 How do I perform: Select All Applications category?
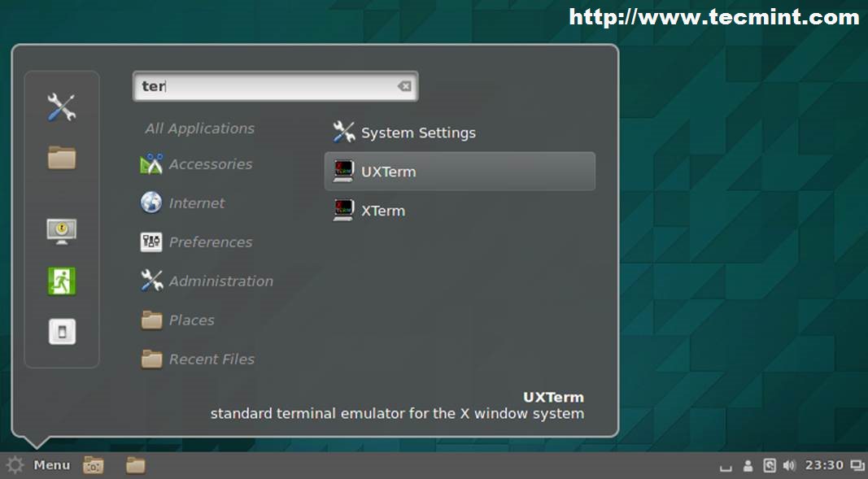click(199, 128)
